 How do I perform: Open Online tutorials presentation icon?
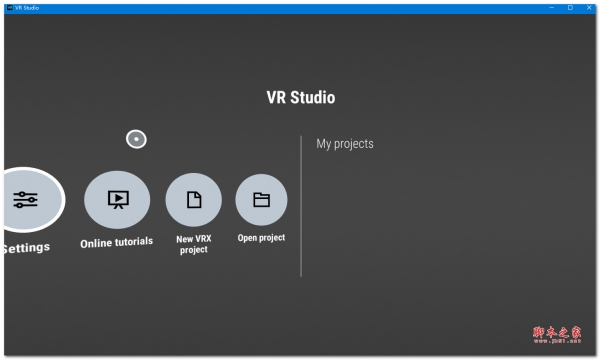117,200
